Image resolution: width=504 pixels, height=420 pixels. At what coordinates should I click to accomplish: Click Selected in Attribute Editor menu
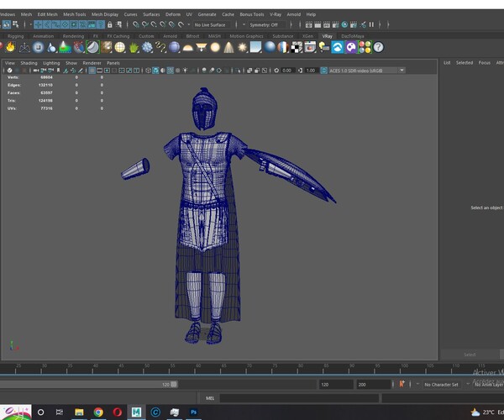pyautogui.click(x=465, y=63)
